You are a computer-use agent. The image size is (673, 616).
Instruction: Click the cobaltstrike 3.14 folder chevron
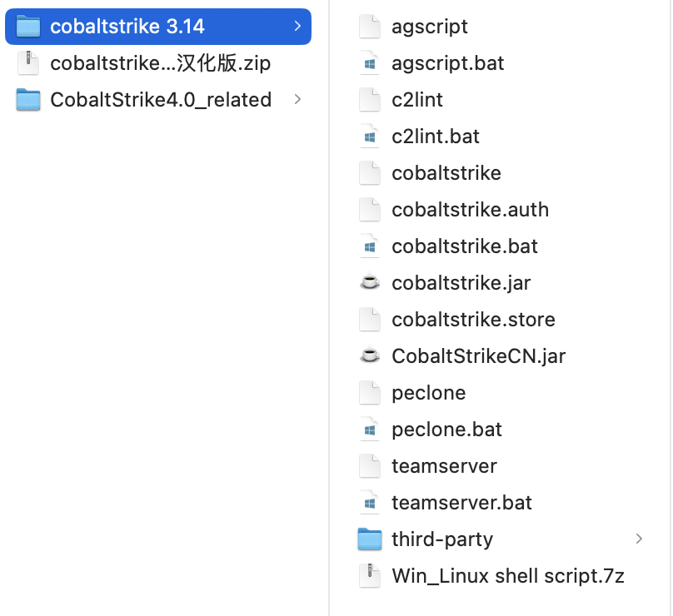pyautogui.click(x=297, y=27)
